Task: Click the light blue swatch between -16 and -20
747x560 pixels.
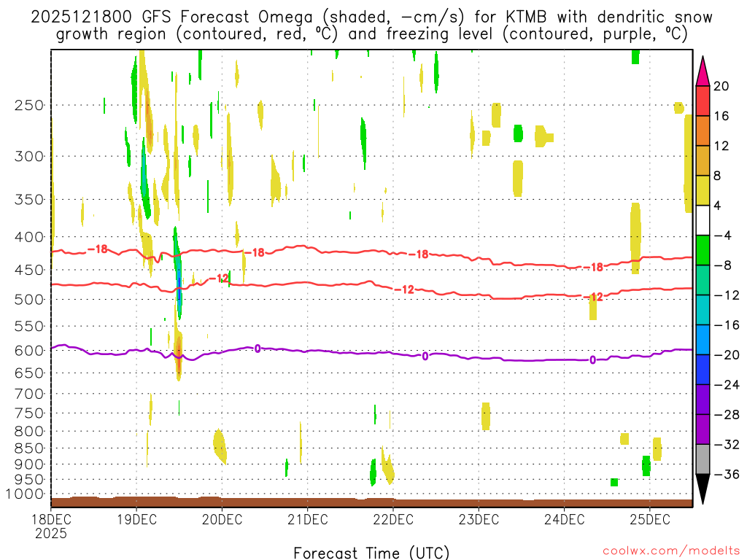Action: pyautogui.click(x=703, y=340)
